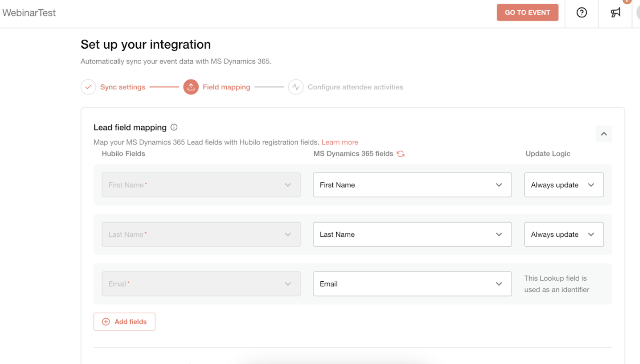The width and height of the screenshot is (640, 364).
Task: Click the Set up your integration heading
Action: pos(146,45)
